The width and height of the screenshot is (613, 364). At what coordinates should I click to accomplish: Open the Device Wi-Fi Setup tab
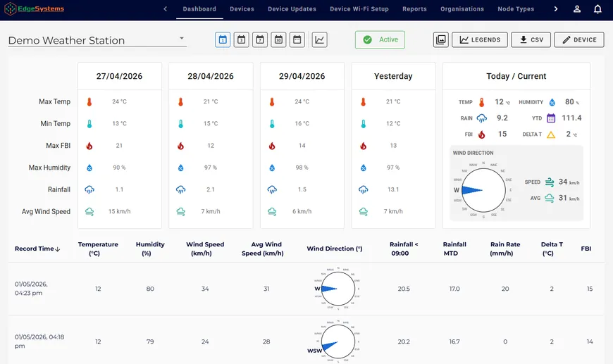click(x=359, y=9)
